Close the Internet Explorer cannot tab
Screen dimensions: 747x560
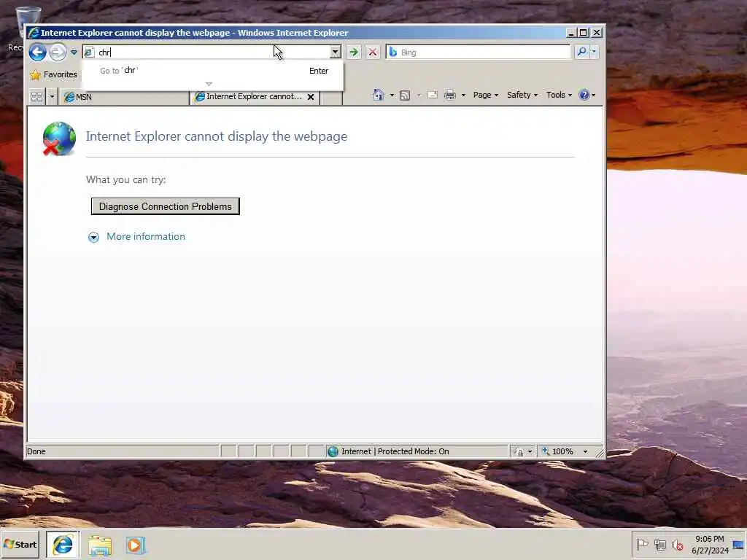[311, 97]
